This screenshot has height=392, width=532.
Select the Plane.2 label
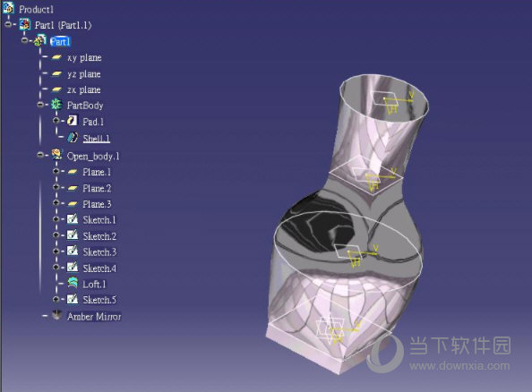[97, 188]
